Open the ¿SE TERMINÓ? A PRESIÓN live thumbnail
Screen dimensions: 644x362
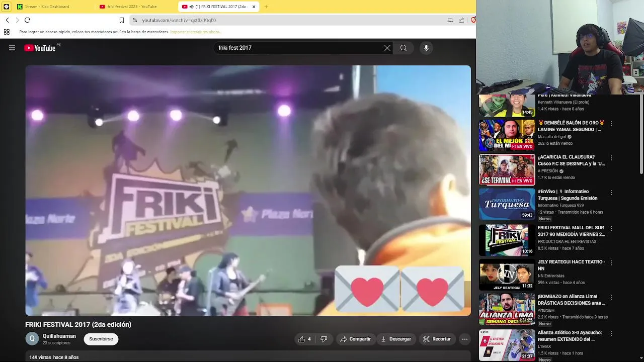507,169
